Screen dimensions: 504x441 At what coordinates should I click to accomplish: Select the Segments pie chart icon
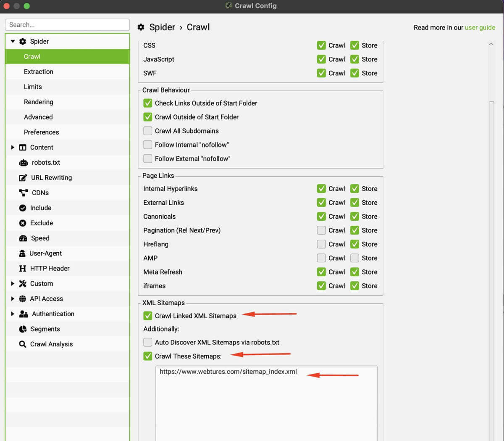23,329
